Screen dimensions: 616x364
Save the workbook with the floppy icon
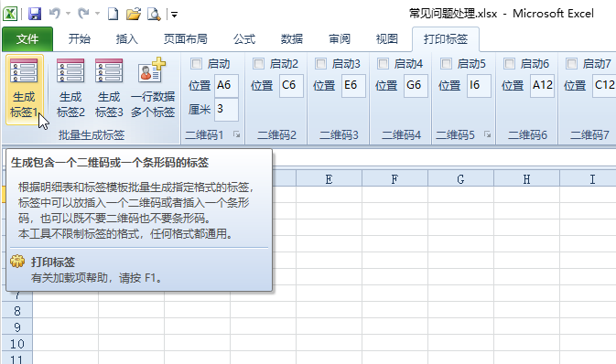[35, 14]
